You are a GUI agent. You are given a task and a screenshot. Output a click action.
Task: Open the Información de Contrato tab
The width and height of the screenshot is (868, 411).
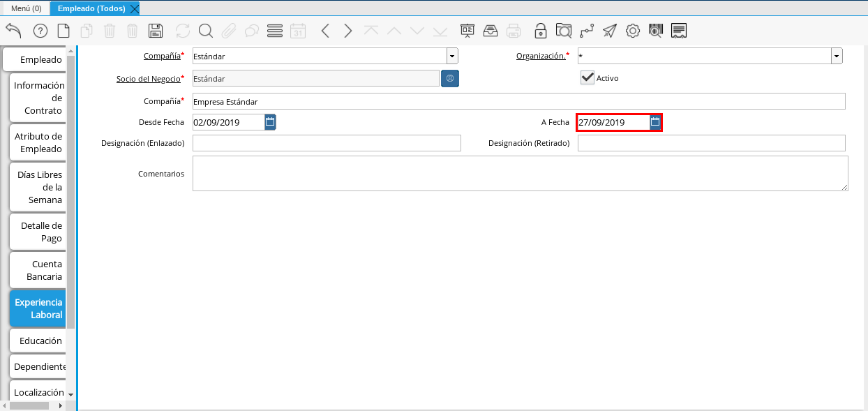[x=39, y=98]
